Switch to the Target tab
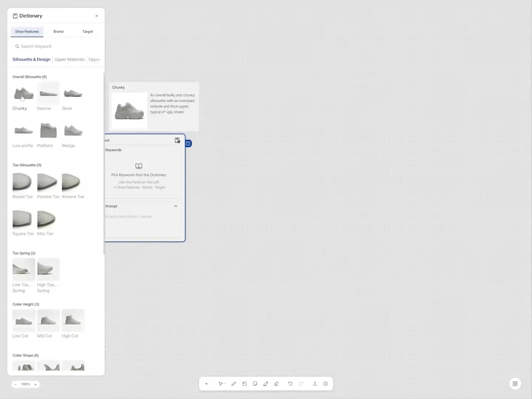The width and height of the screenshot is (532, 399). (x=88, y=31)
